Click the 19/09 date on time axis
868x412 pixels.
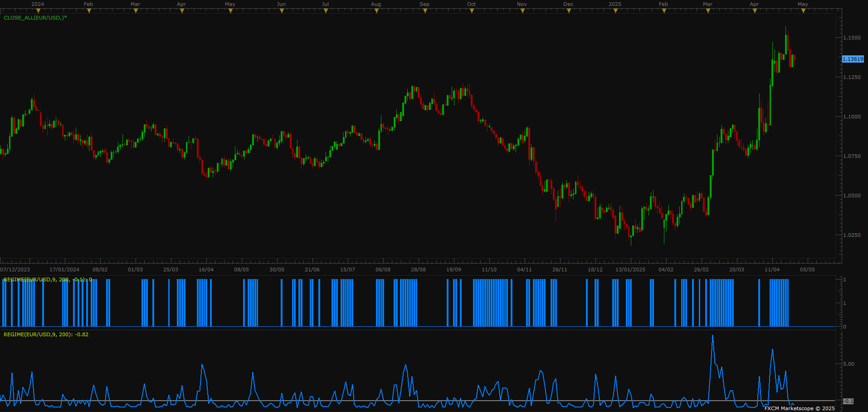pyautogui.click(x=454, y=270)
